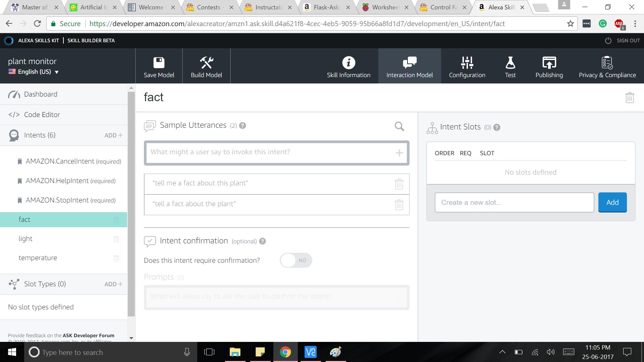The width and height of the screenshot is (644, 362).
Task: Open the Publishing section
Action: [549, 66]
